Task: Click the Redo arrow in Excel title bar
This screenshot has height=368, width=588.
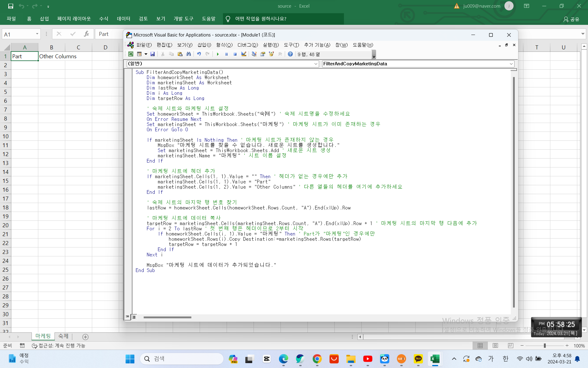Action: click(x=35, y=6)
